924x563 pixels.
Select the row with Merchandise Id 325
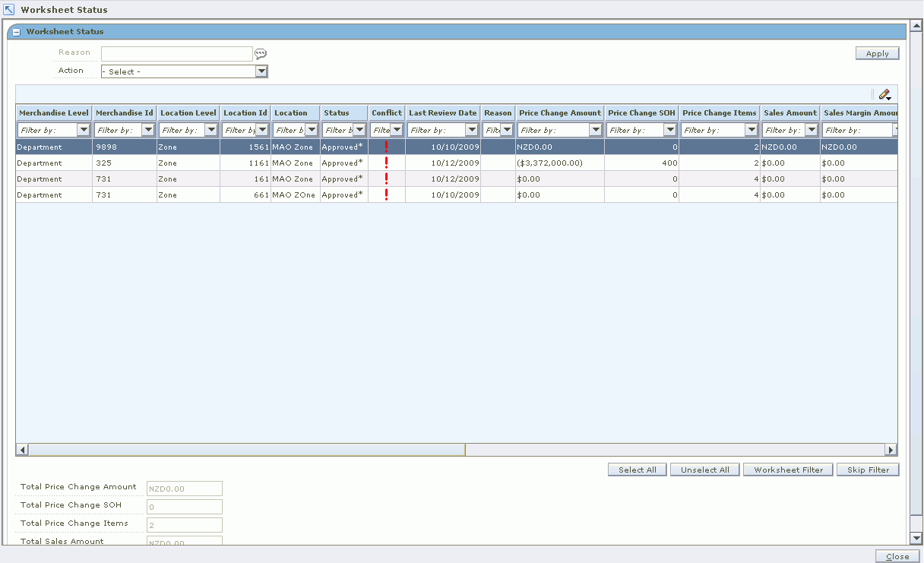456,163
